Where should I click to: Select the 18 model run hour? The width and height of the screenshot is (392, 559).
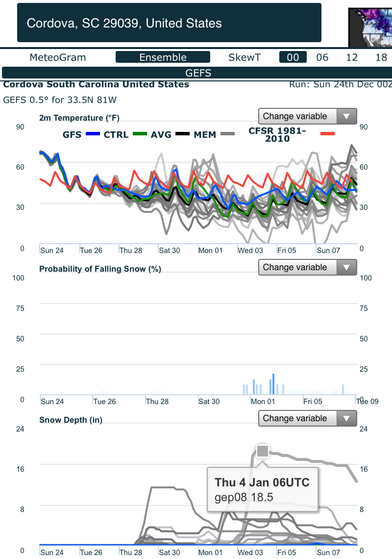381,57
